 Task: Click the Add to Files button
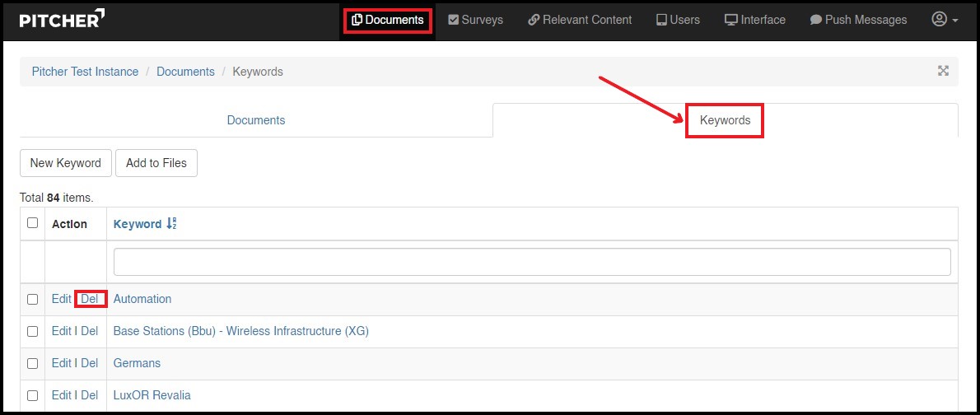tap(156, 163)
